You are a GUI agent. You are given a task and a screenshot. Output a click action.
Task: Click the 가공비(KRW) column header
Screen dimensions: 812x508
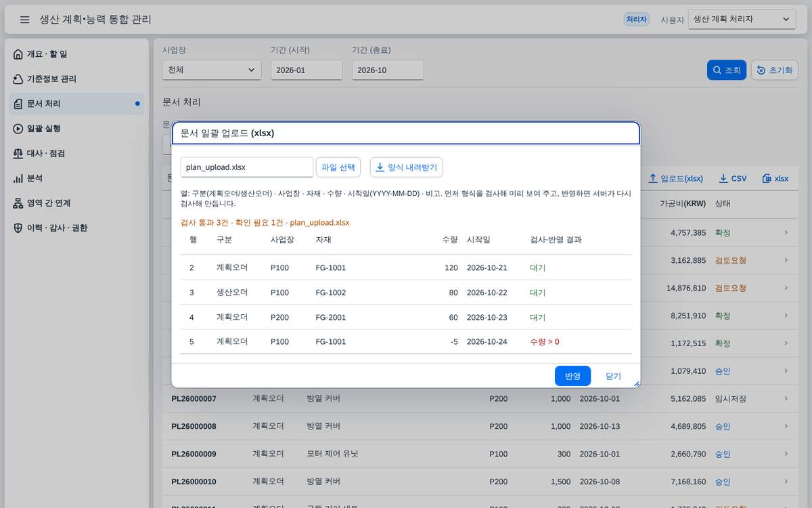pyautogui.click(x=683, y=203)
